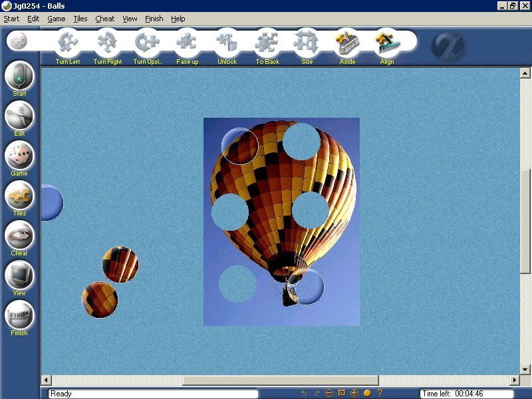Click the Align pieces icon
This screenshot has height=399, width=532.
tap(387, 43)
